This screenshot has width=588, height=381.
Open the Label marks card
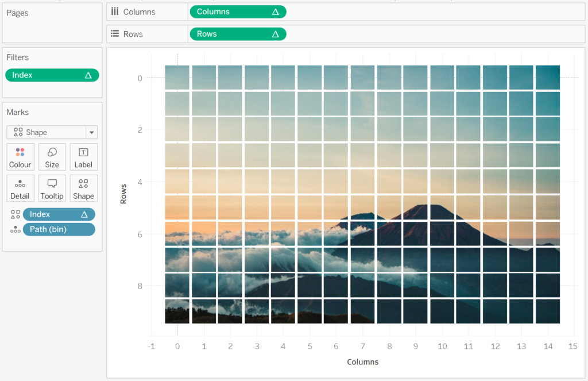(x=83, y=157)
